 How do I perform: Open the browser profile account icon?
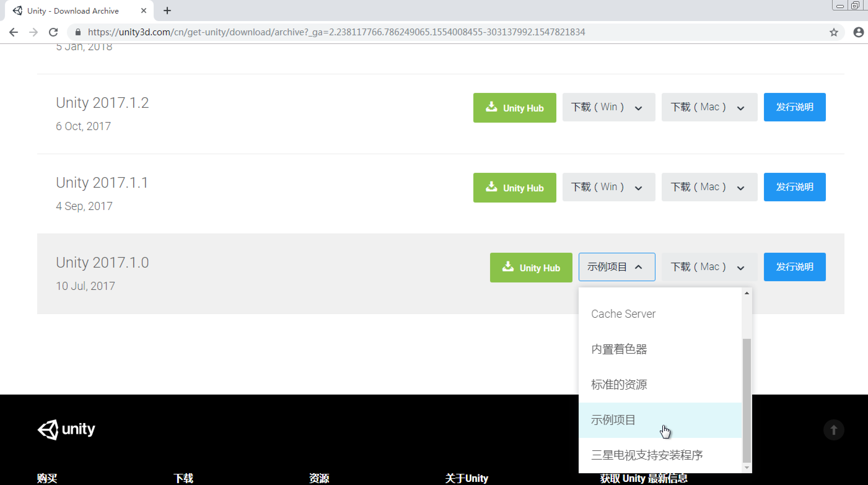858,32
